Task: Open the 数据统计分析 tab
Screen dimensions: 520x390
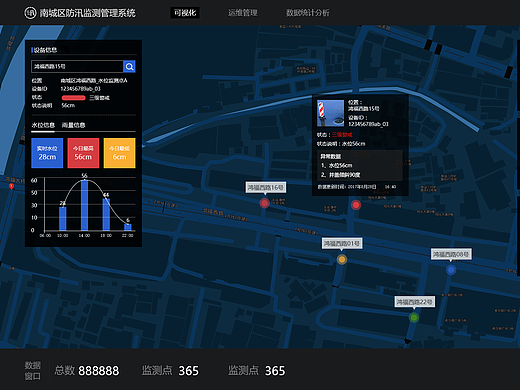Action: coord(308,13)
